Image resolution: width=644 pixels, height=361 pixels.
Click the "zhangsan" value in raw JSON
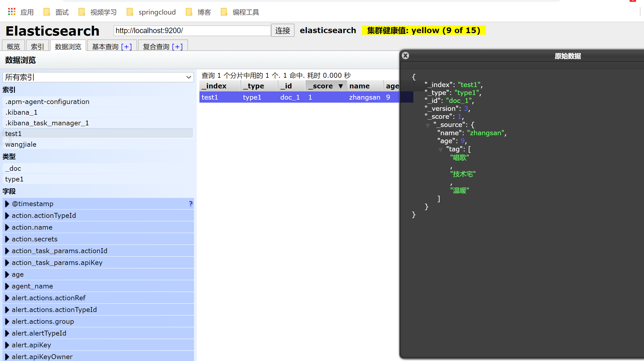pyautogui.click(x=486, y=133)
